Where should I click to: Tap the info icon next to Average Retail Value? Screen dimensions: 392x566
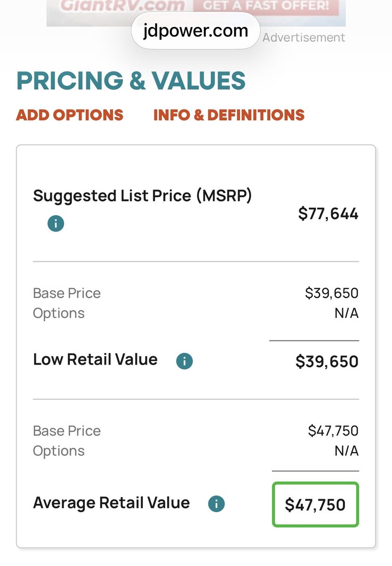217,504
